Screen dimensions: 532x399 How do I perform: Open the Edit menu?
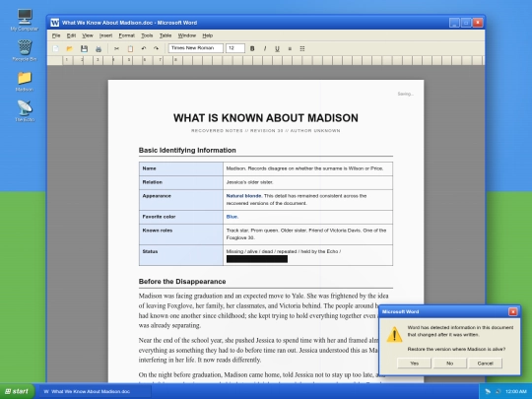point(71,35)
